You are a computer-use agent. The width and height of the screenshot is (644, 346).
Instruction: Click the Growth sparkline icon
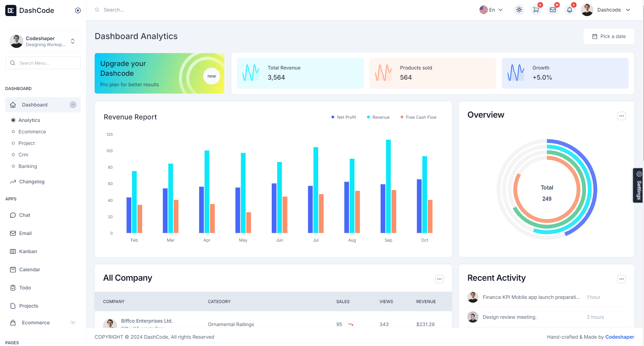[x=516, y=73]
